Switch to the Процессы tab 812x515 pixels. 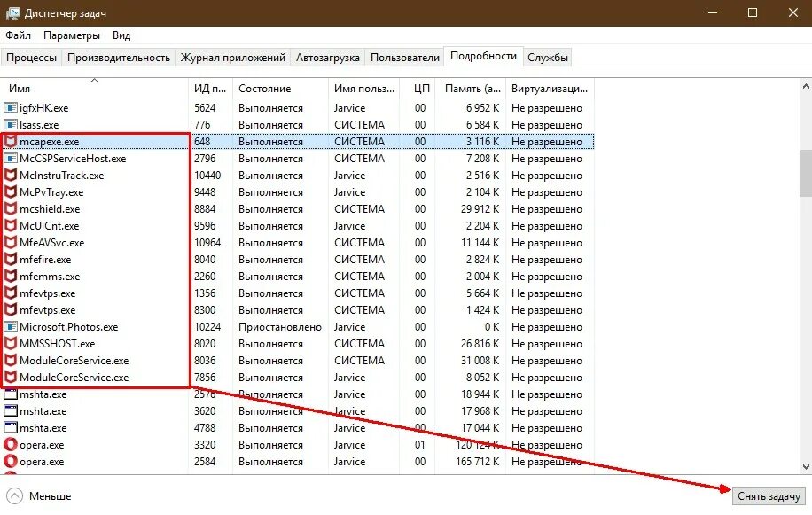[31, 58]
